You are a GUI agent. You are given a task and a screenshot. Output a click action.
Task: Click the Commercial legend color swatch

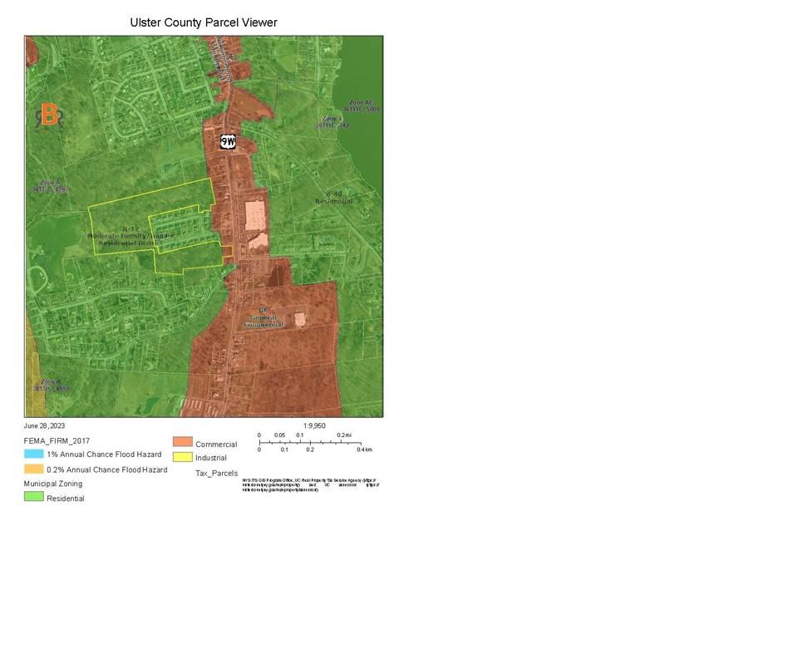(182, 443)
